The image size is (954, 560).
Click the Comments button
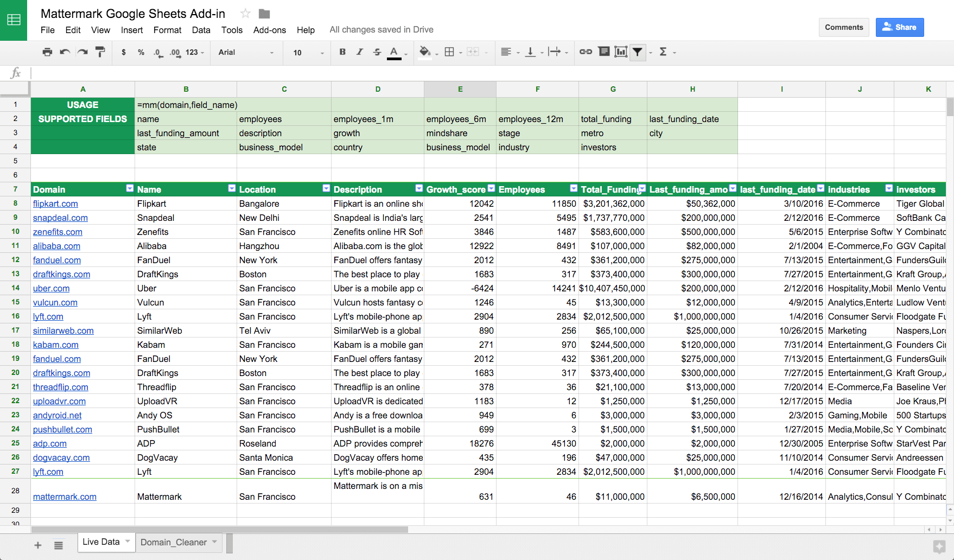click(844, 27)
